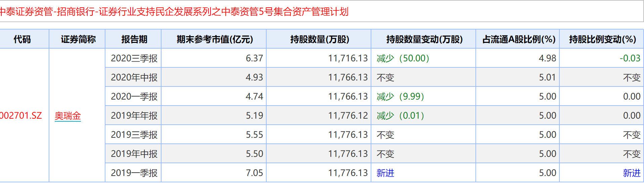
Task: Click ratio value 5.01
Action: [x=547, y=77]
